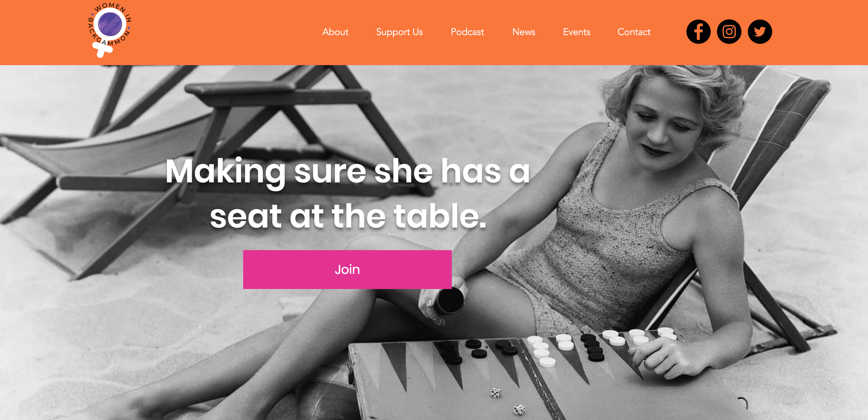Image resolution: width=868 pixels, height=420 pixels.
Task: Click the pair of dice on the board
Action: pyautogui.click(x=507, y=401)
